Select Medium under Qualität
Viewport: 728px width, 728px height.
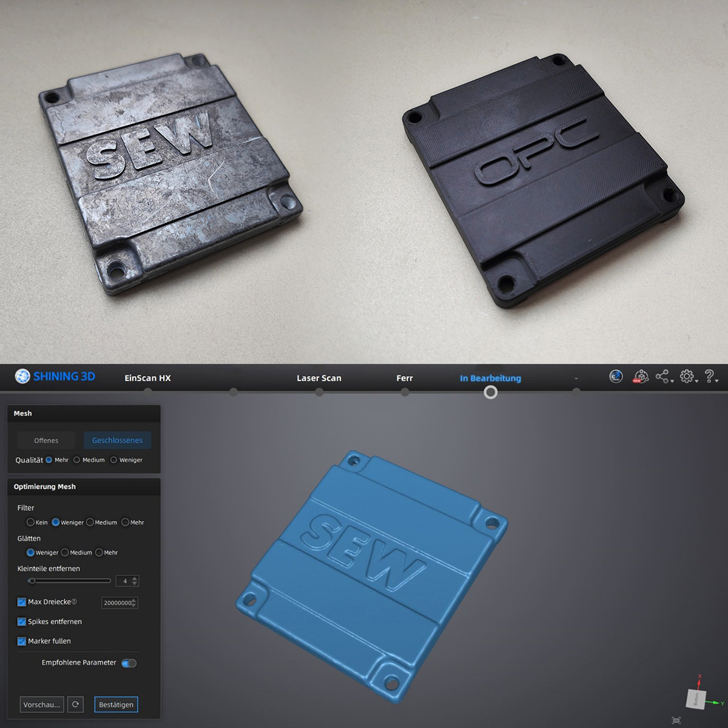coord(77,460)
